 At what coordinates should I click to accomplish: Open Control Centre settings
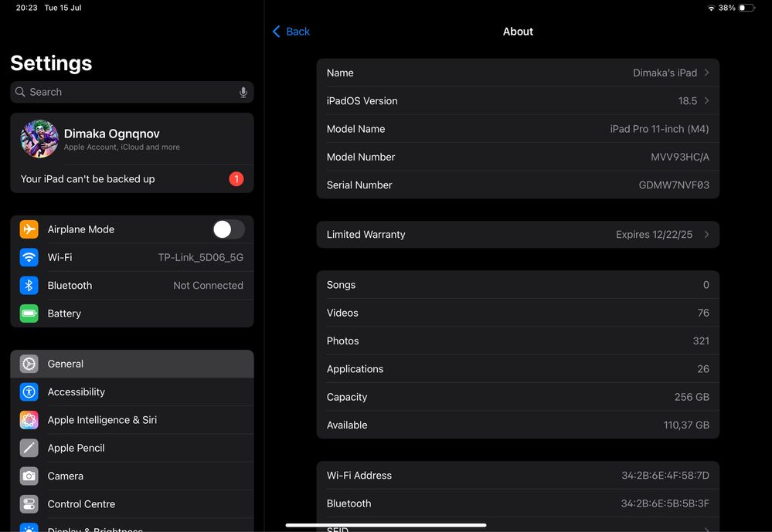click(132, 504)
